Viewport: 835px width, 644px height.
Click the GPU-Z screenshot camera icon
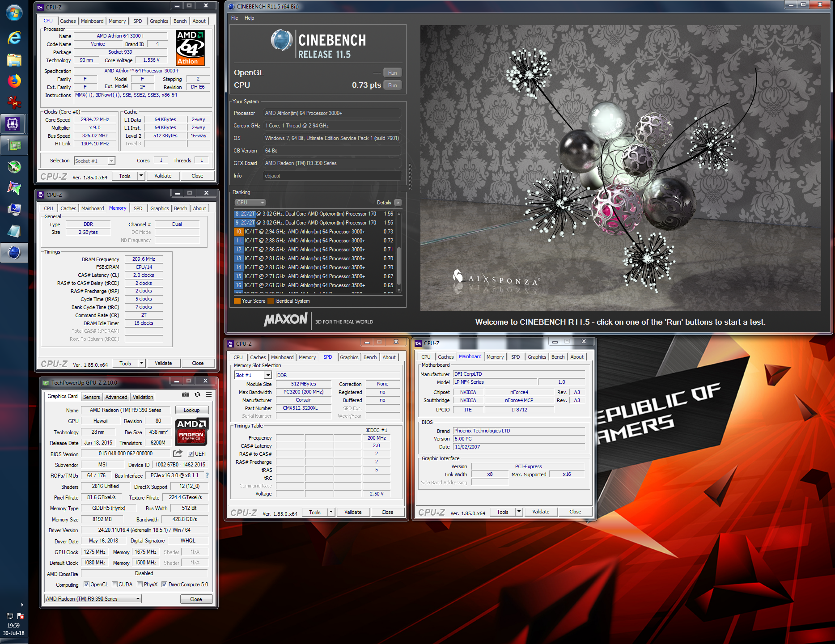click(x=186, y=394)
